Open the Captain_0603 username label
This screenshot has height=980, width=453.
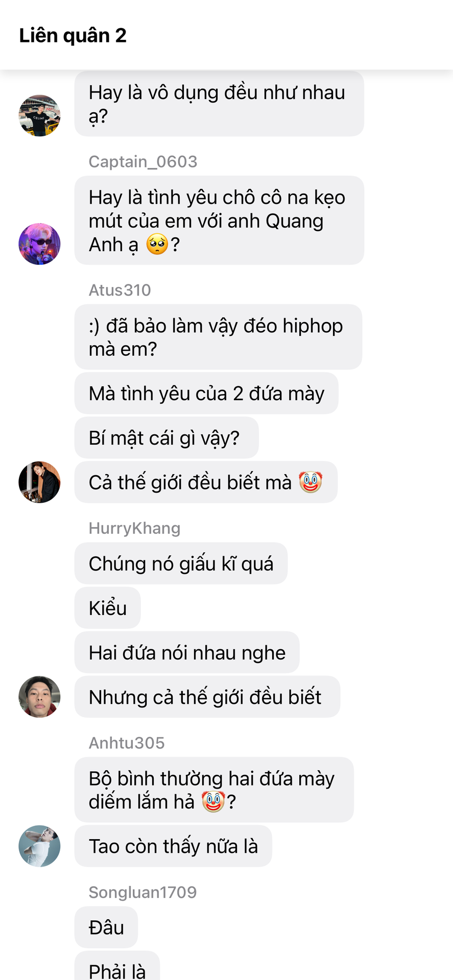[x=143, y=162]
